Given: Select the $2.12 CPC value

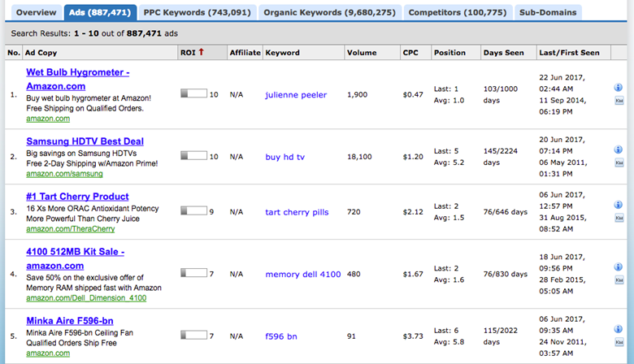Looking at the screenshot, I should [x=413, y=212].
